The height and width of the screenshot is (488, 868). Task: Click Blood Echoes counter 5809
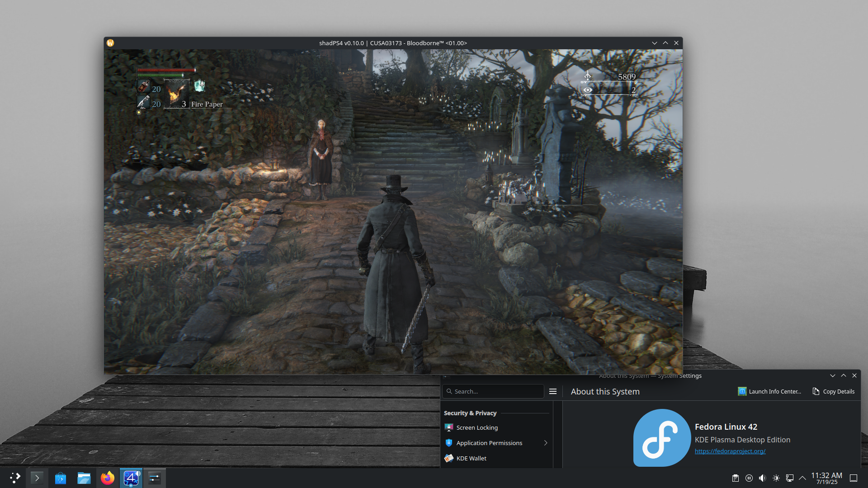[627, 77]
